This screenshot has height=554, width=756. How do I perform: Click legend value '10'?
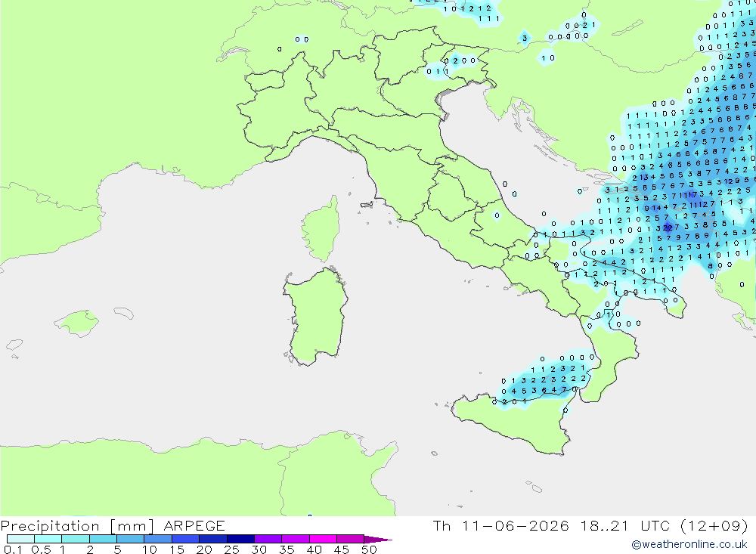[150, 549]
